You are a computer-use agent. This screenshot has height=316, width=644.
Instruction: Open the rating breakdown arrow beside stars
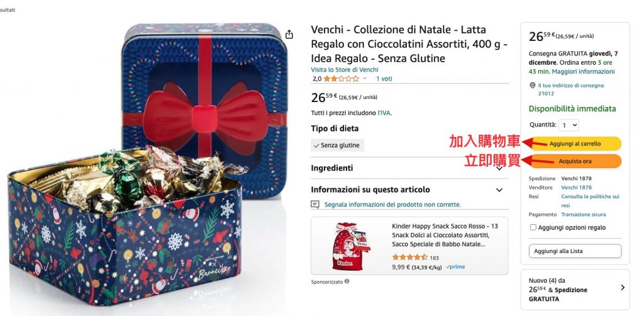coord(365,79)
